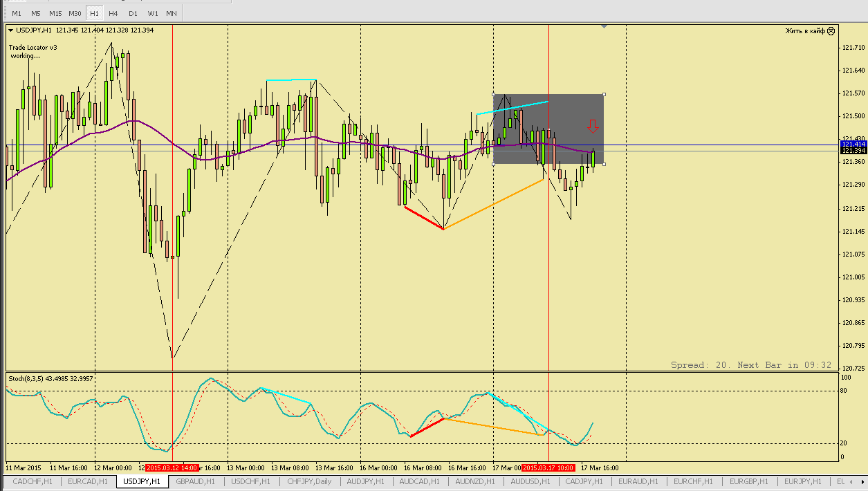Switch to AUDCAD,H1 chart tab

(x=419, y=481)
